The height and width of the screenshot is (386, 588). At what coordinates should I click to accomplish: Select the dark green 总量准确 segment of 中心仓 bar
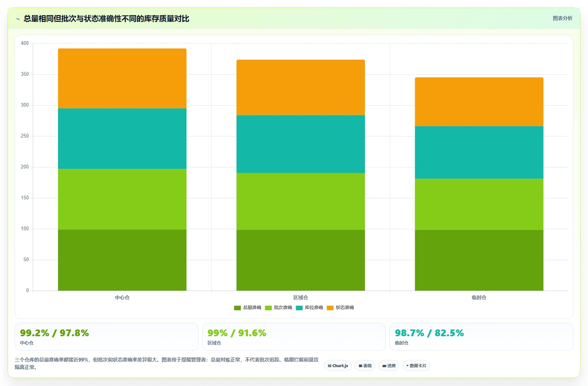coord(122,260)
